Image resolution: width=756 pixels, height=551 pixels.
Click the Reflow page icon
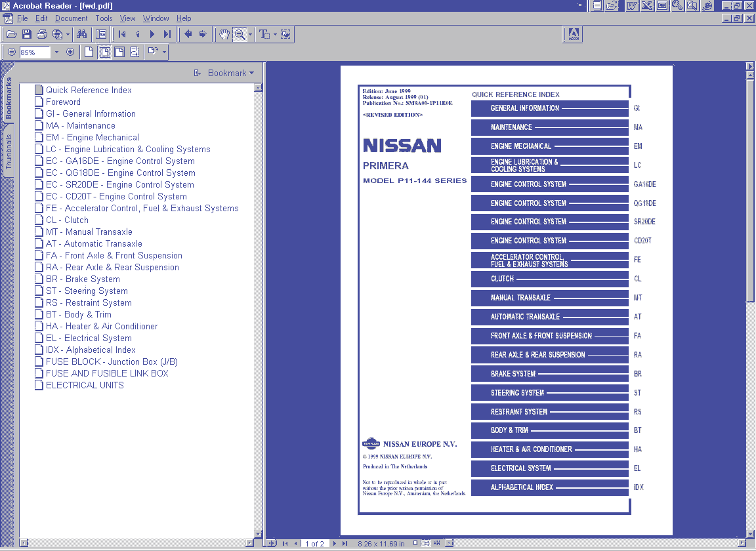(135, 52)
